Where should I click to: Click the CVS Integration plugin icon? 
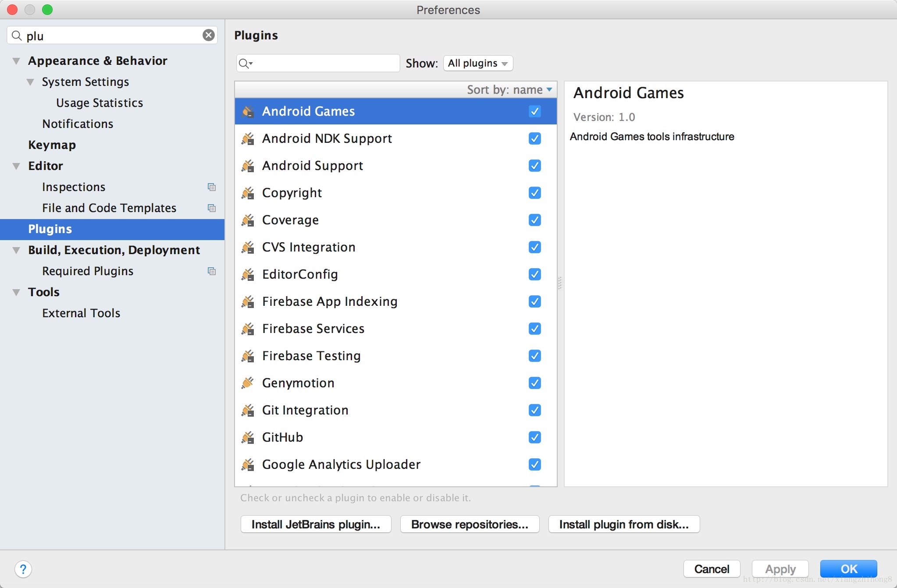248,247
